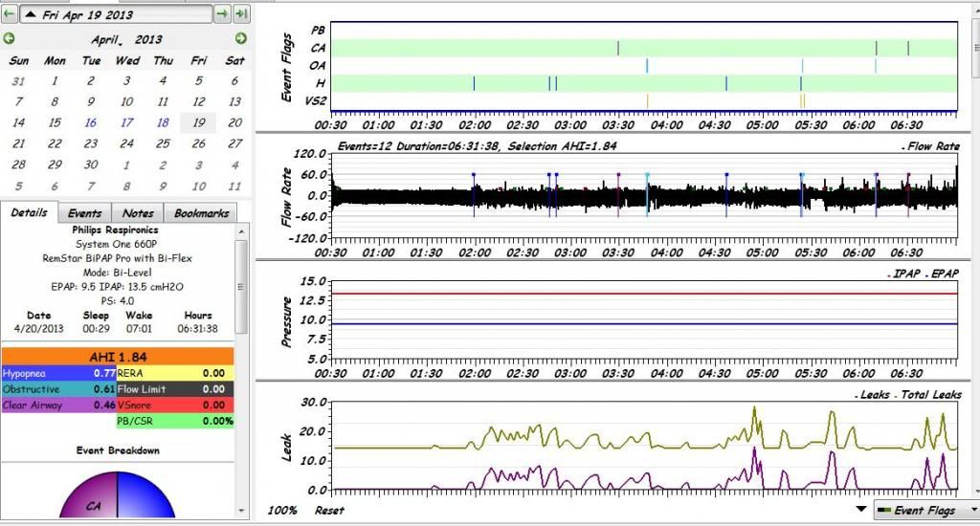Jump to last day arrow button
The image size is (980, 526).
click(242, 13)
